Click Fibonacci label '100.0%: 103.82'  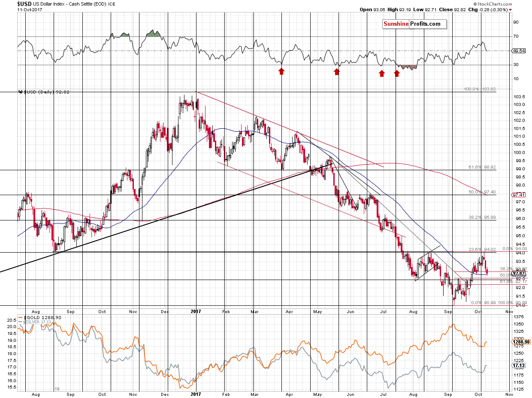480,89
